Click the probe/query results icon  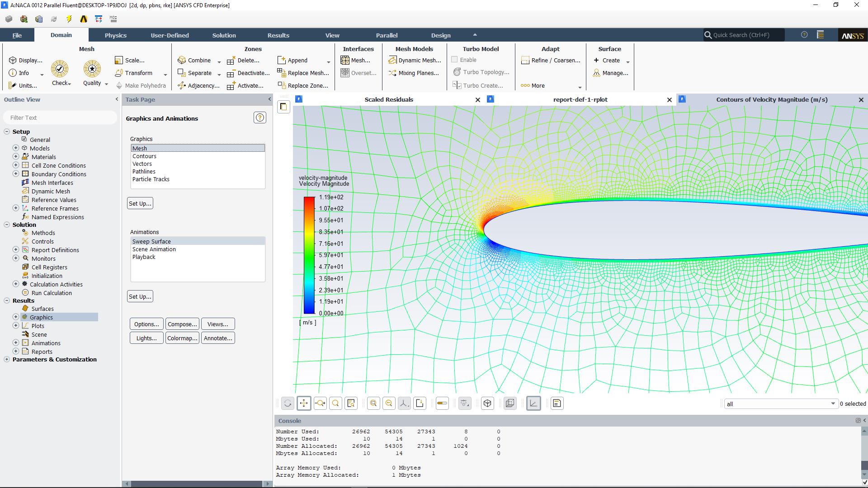click(351, 404)
